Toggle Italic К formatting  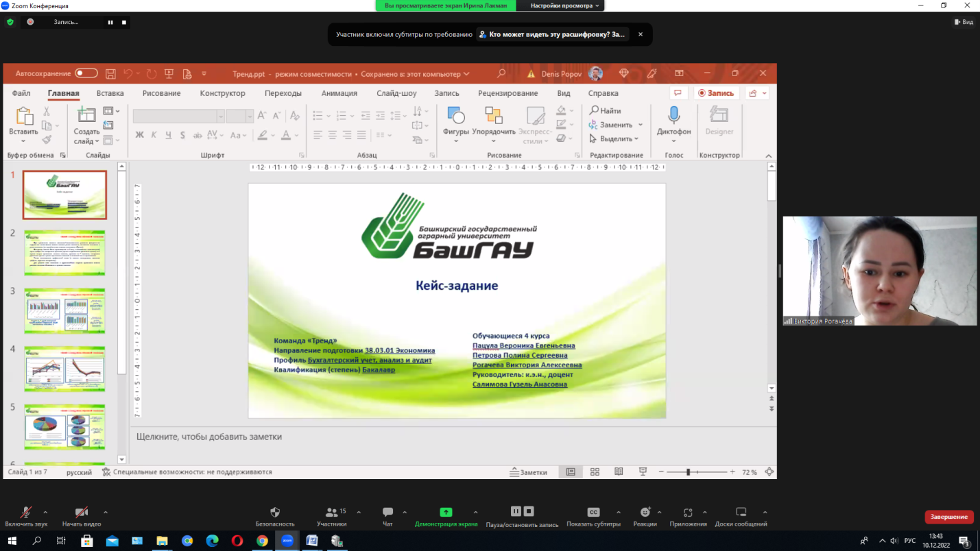[154, 135]
